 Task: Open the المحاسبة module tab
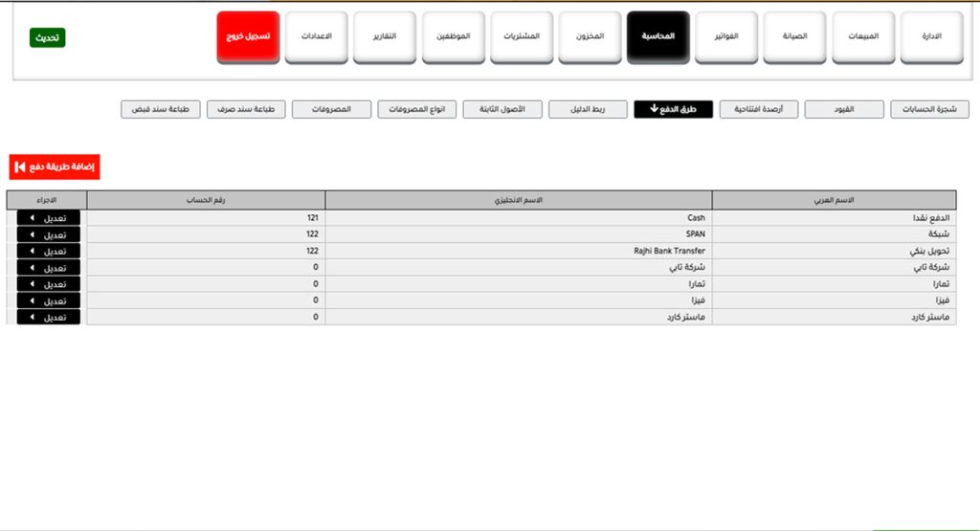pyautogui.click(x=658, y=37)
